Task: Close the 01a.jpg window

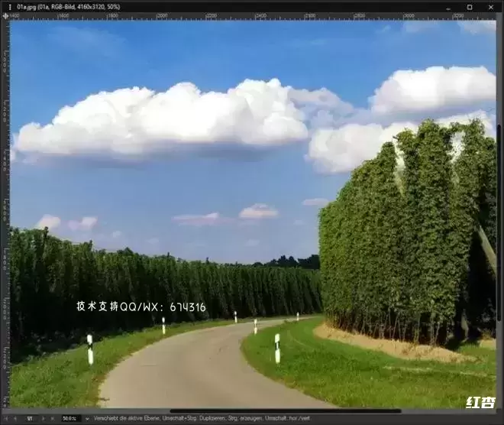Action: [491, 7]
